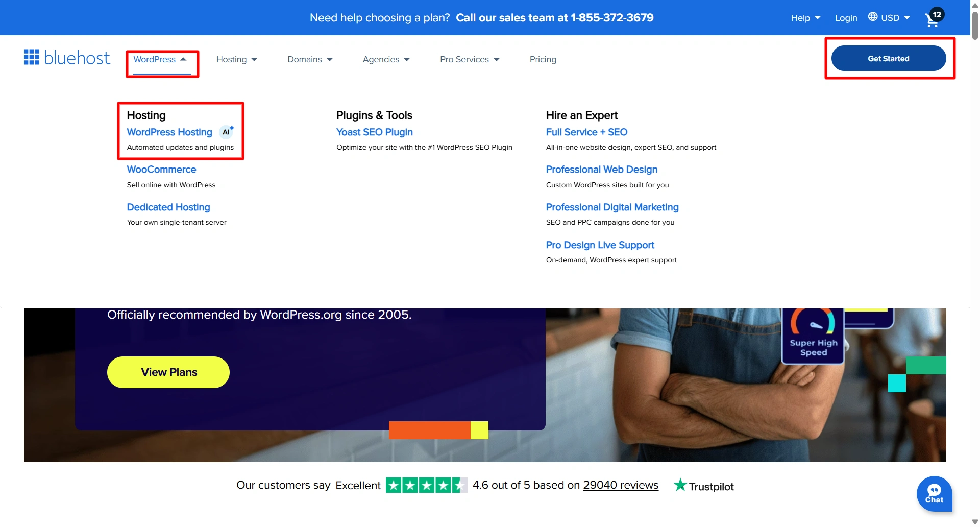The height and width of the screenshot is (527, 980).
Task: Collapse the WordPress menu
Action: 160,59
